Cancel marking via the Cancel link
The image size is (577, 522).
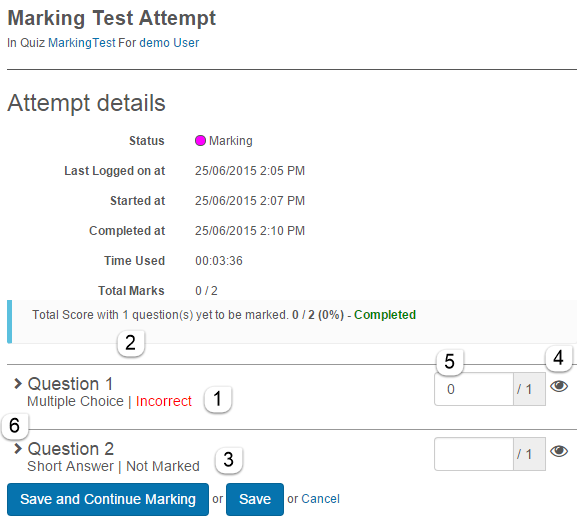[x=321, y=499]
